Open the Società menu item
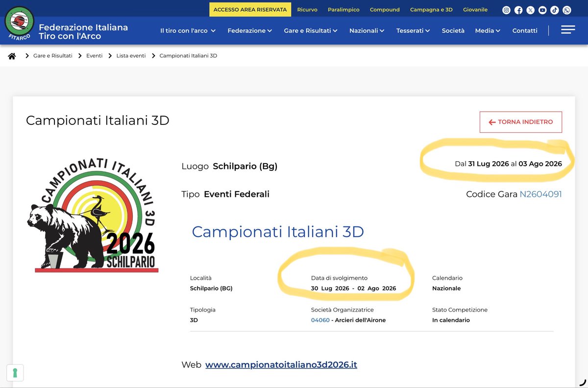 (453, 30)
